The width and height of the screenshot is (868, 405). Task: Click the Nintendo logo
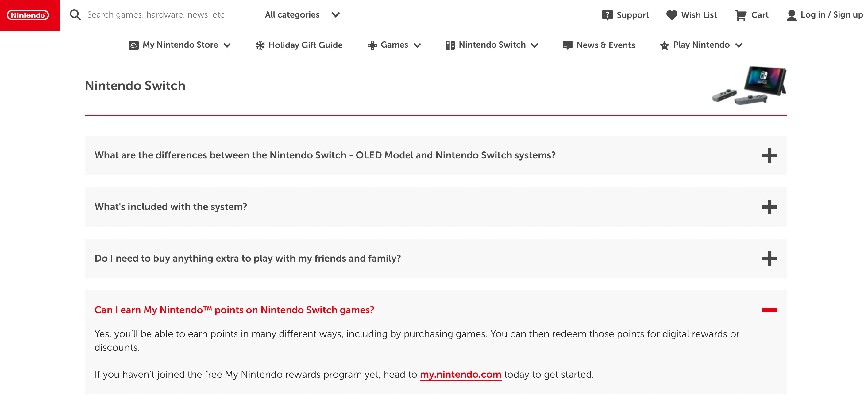coord(29,14)
